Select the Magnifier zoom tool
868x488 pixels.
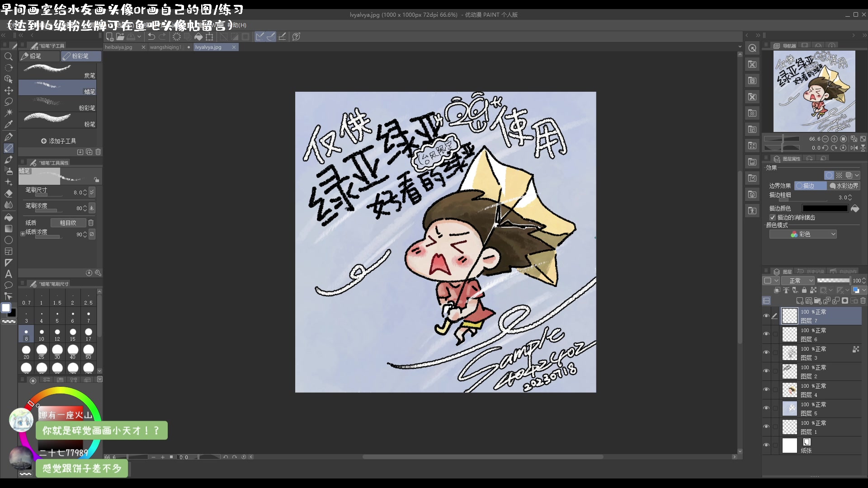(x=8, y=56)
